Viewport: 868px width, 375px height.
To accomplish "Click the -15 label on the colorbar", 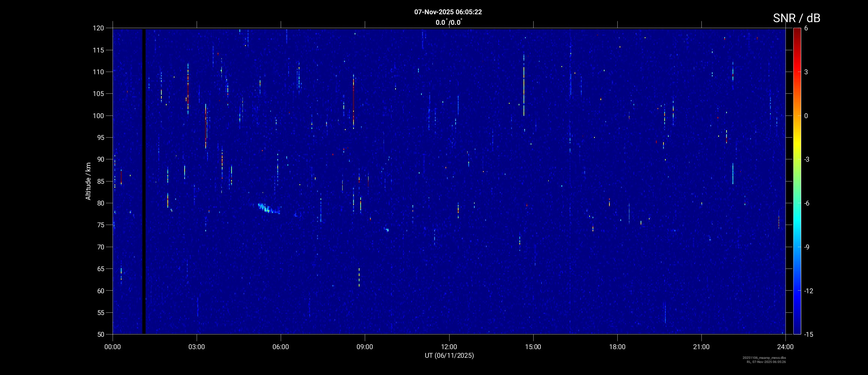I will point(808,334).
